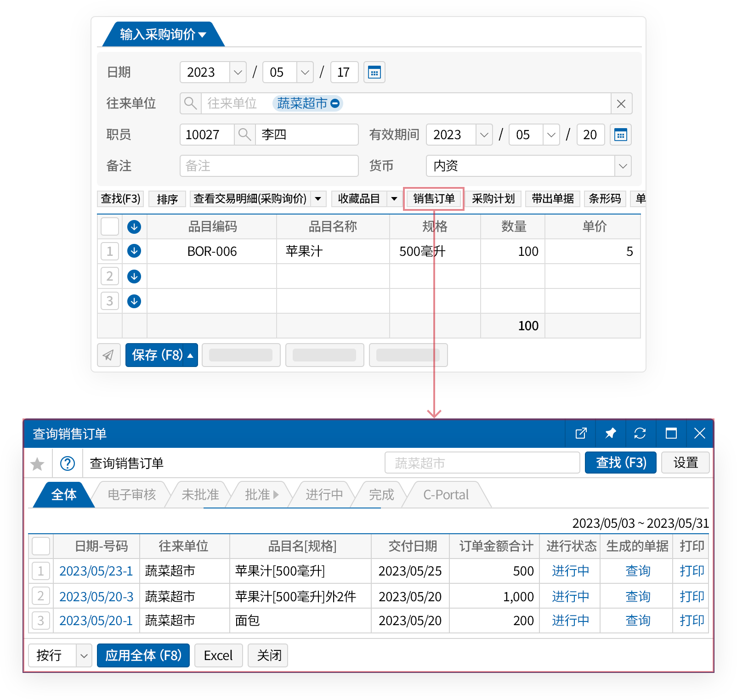Click into the 备注 input field
The height and width of the screenshot is (700, 737).
269,166
